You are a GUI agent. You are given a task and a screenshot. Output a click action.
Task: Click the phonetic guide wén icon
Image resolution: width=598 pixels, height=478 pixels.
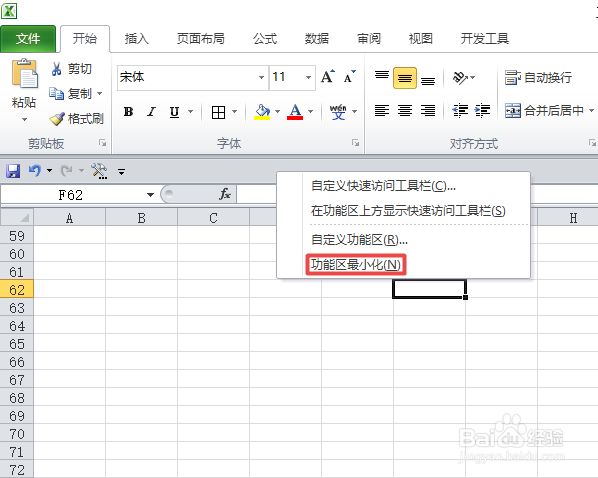(x=338, y=112)
